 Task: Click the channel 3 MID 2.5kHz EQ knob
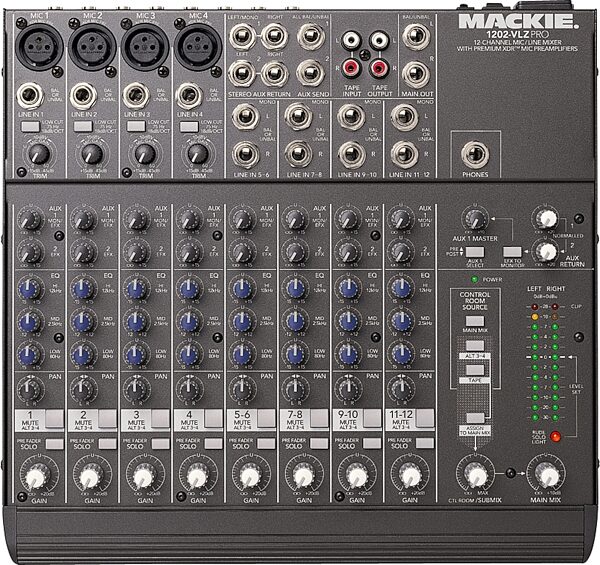135,322
